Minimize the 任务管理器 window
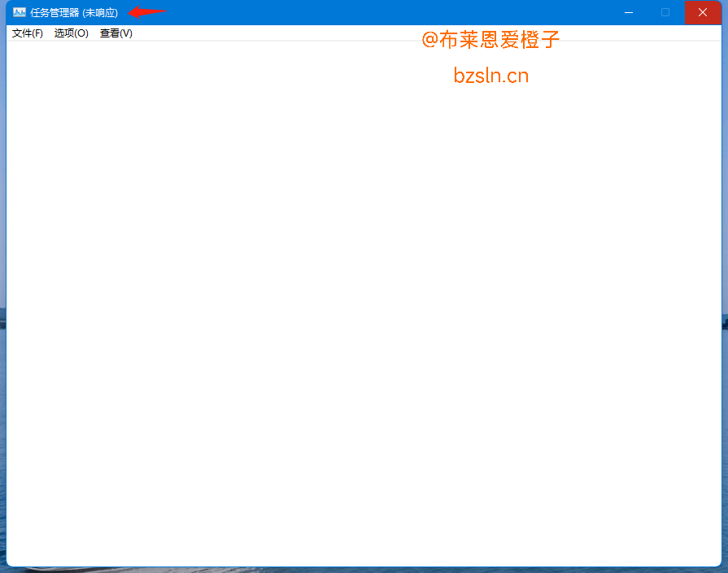This screenshot has width=728, height=573. click(629, 12)
